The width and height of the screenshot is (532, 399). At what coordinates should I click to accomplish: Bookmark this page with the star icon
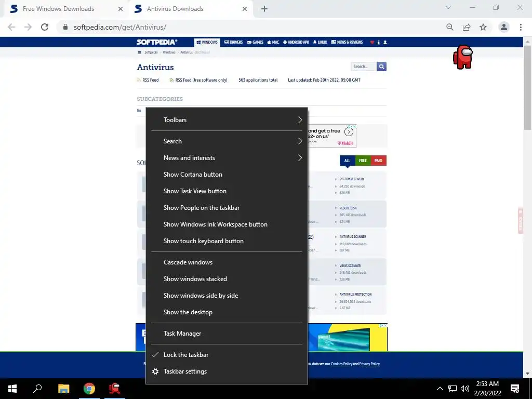483,27
